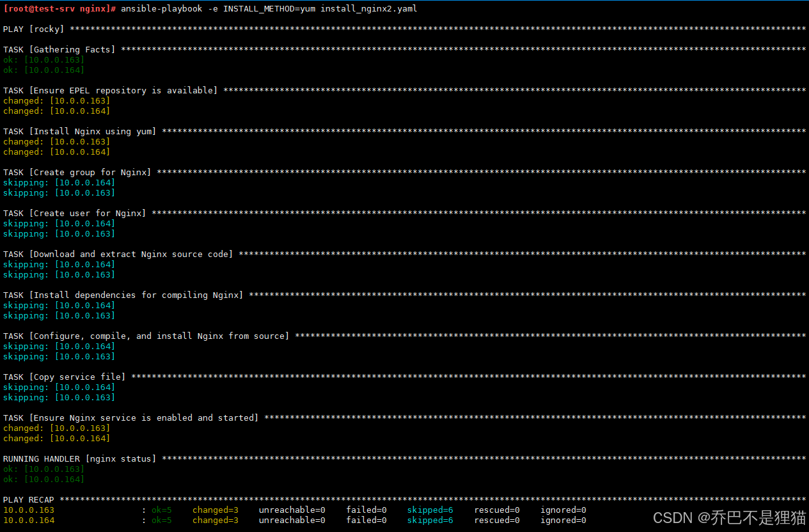Click the PLAY [rocky] header line
Viewport: 809px width, 532px height.
pos(404,29)
